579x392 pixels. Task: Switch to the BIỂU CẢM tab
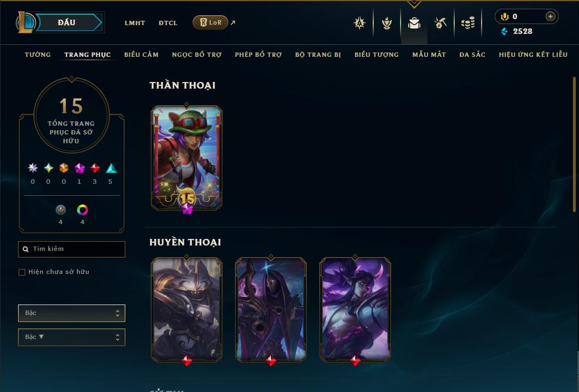[x=141, y=55]
